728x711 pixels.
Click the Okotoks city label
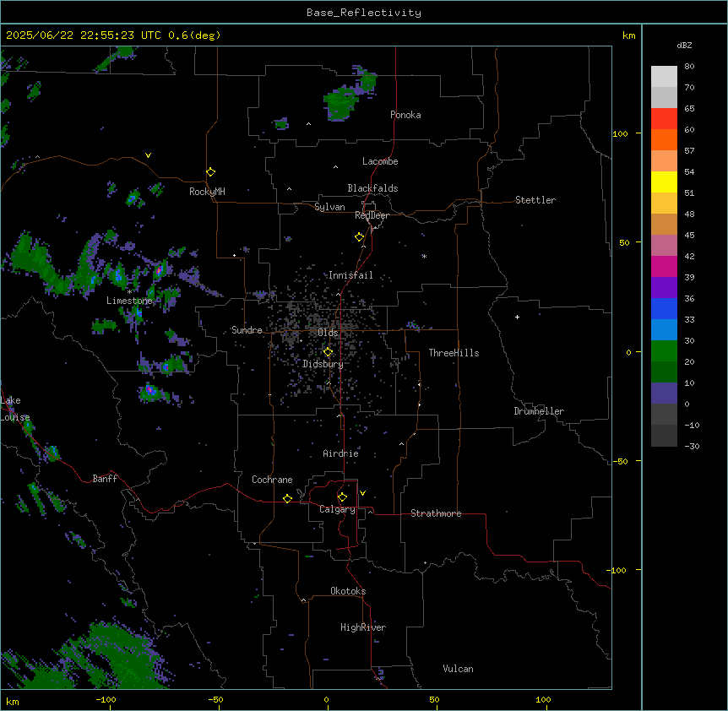pos(348,591)
